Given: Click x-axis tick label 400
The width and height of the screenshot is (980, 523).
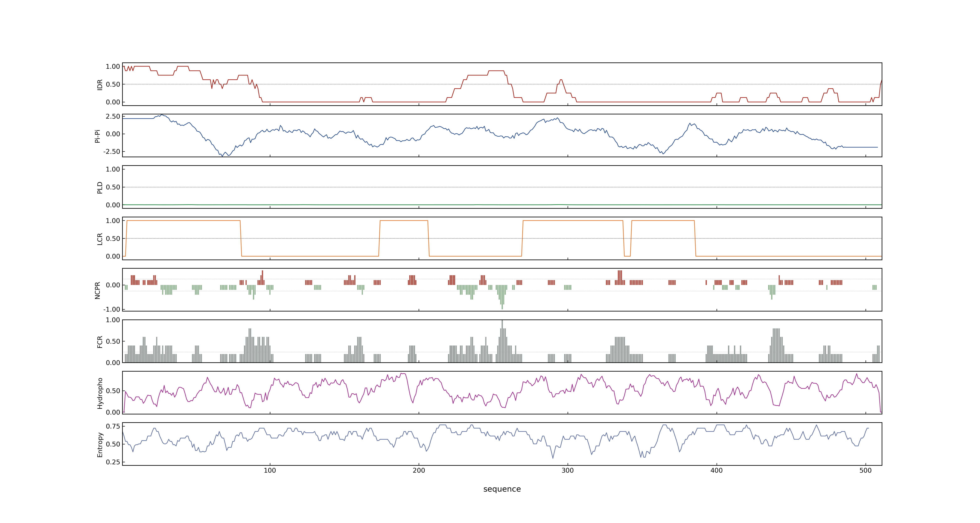Looking at the screenshot, I should tap(716, 470).
